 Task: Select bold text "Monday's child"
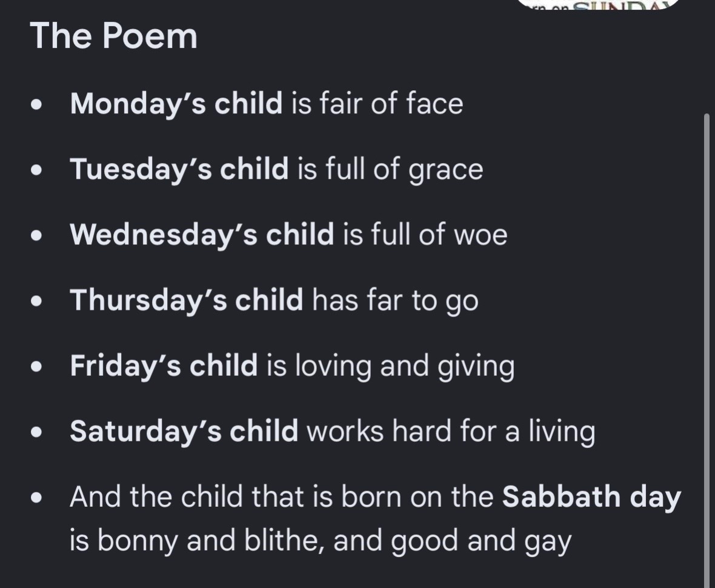pyautogui.click(x=176, y=104)
